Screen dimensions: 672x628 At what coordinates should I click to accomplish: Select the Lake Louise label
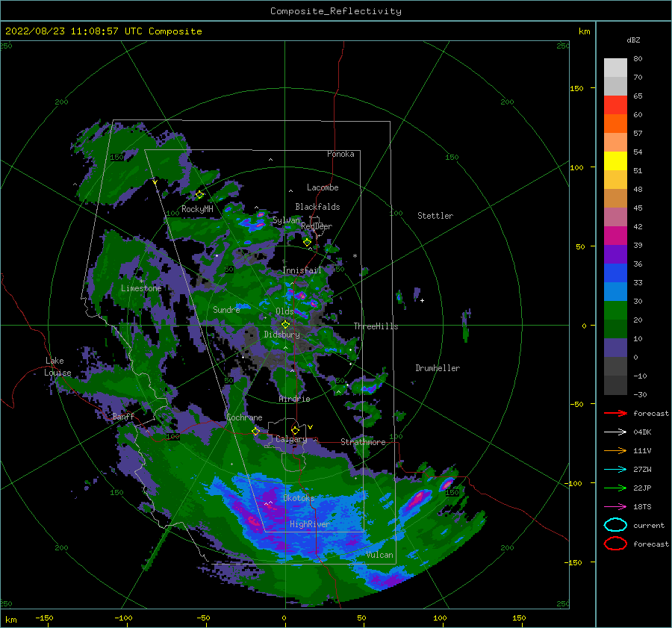(x=57, y=367)
